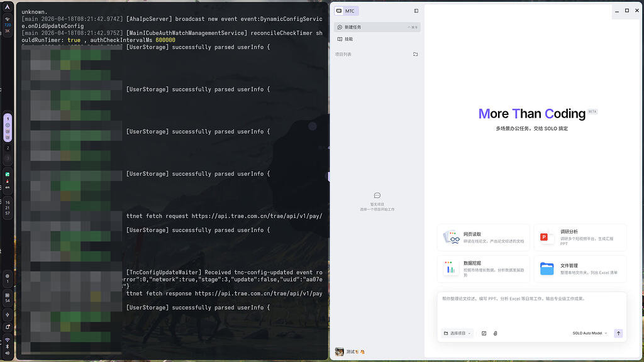This screenshot has width=644, height=362.
Task: Maximize the MTC application window
Action: 627,11
